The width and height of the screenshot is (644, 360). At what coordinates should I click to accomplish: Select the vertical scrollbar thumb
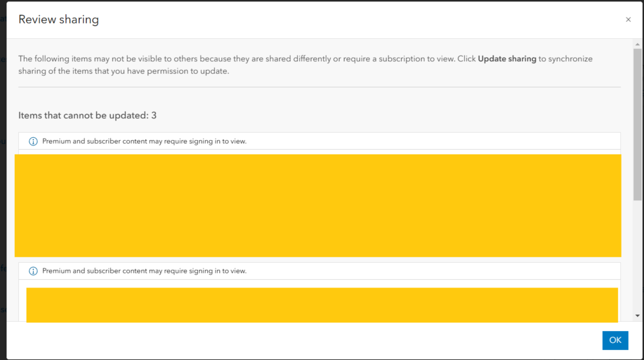(637, 124)
